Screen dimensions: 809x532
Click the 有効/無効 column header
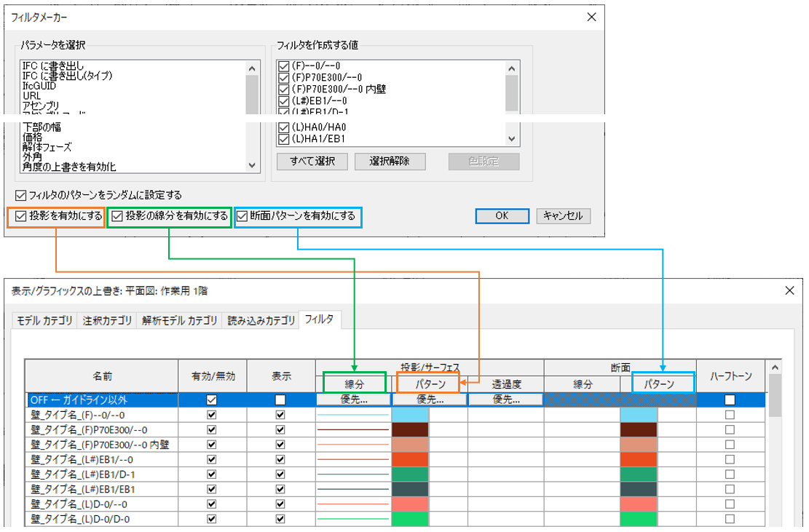[x=213, y=376]
